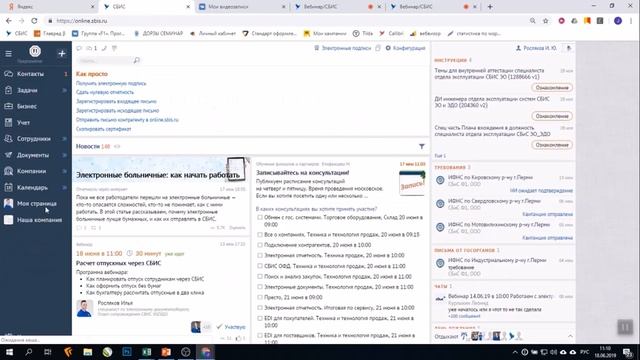
Task: Check Обмен с гос. системами consultation option
Action: (x=260, y=218)
